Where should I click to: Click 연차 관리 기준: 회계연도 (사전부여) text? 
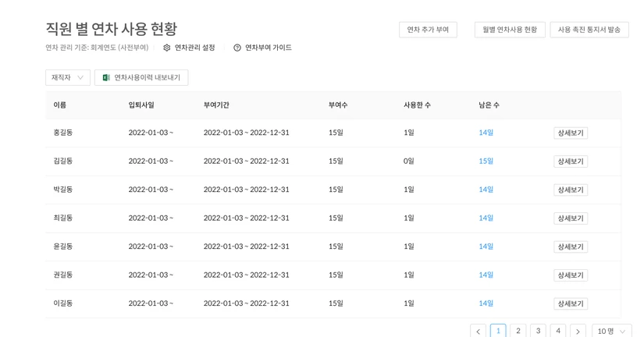pyautogui.click(x=97, y=48)
